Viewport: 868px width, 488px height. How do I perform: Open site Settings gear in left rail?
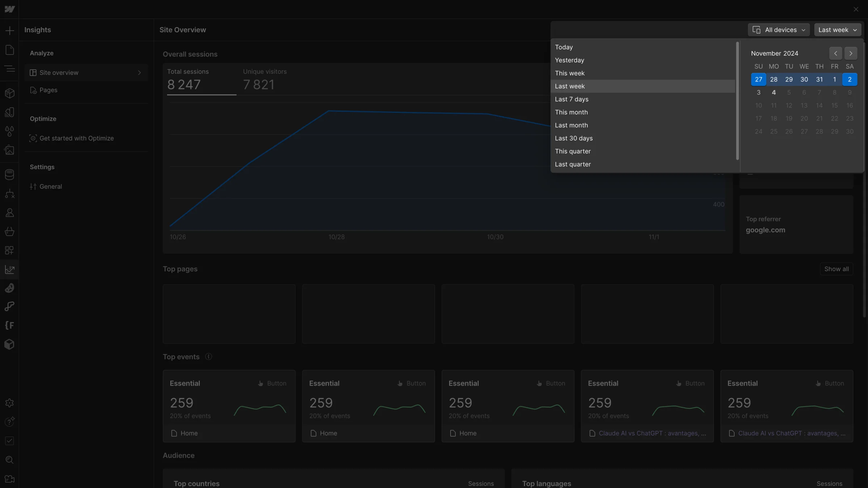pyautogui.click(x=9, y=403)
